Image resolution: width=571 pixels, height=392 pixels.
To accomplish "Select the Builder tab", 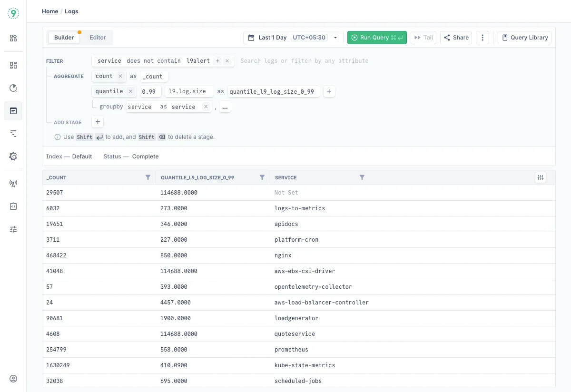I will (64, 38).
